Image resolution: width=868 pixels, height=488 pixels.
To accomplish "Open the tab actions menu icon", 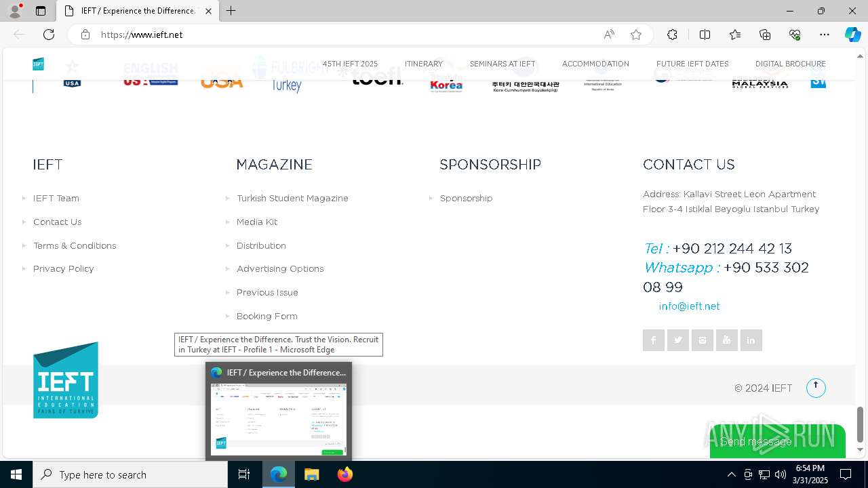I will (x=41, y=11).
